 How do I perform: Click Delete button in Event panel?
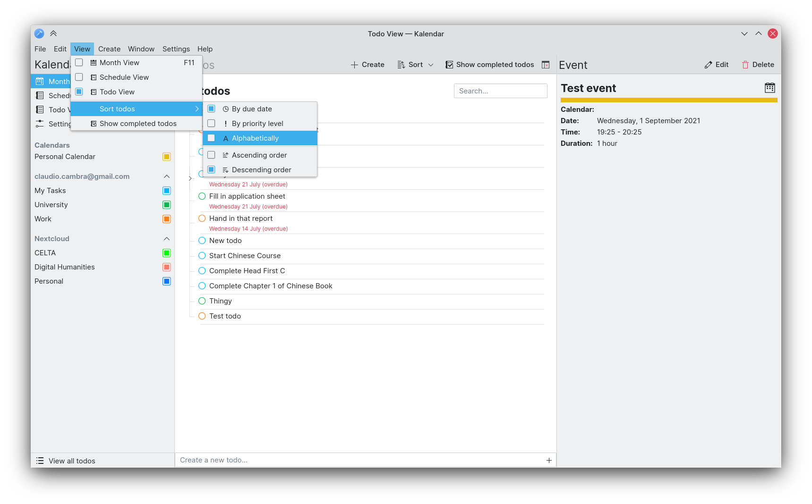click(x=758, y=65)
